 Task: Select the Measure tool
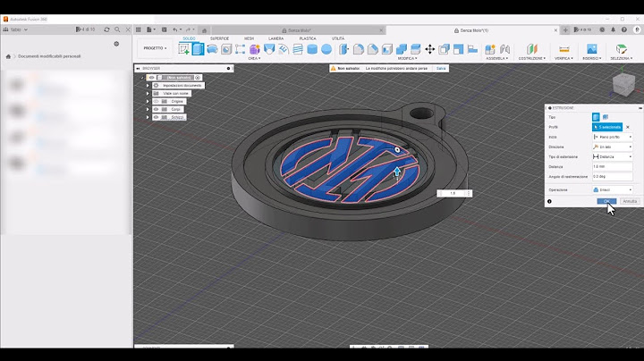point(563,49)
